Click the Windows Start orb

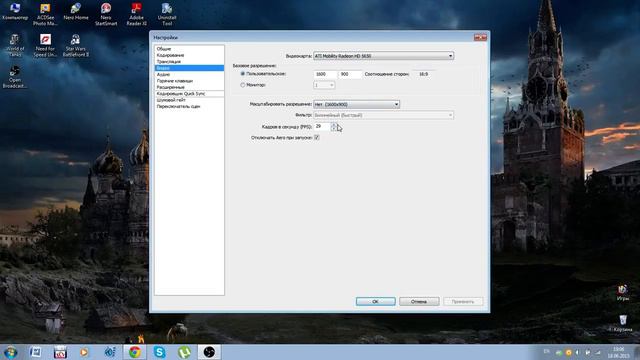pyautogui.click(x=10, y=352)
